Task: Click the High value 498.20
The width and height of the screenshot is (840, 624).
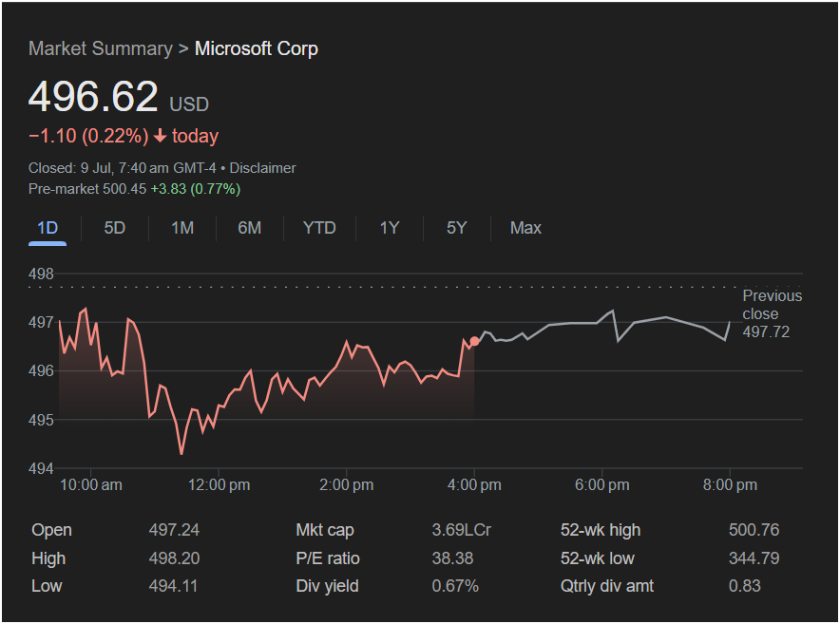Action: tap(174, 558)
